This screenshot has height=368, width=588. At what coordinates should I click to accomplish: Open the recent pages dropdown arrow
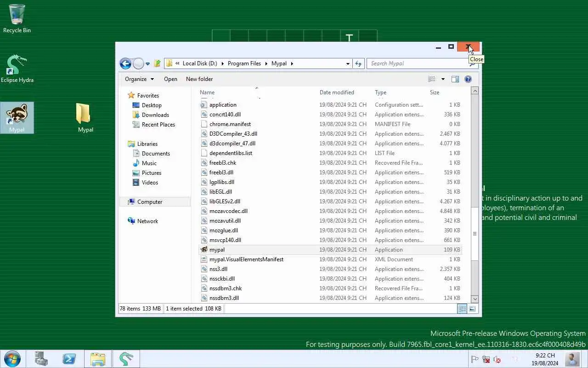147,64
